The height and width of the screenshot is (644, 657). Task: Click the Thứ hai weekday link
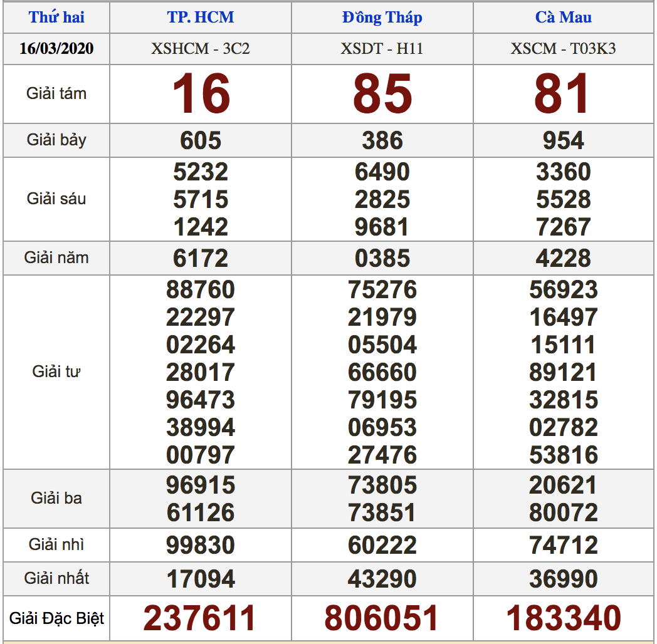tap(56, 18)
